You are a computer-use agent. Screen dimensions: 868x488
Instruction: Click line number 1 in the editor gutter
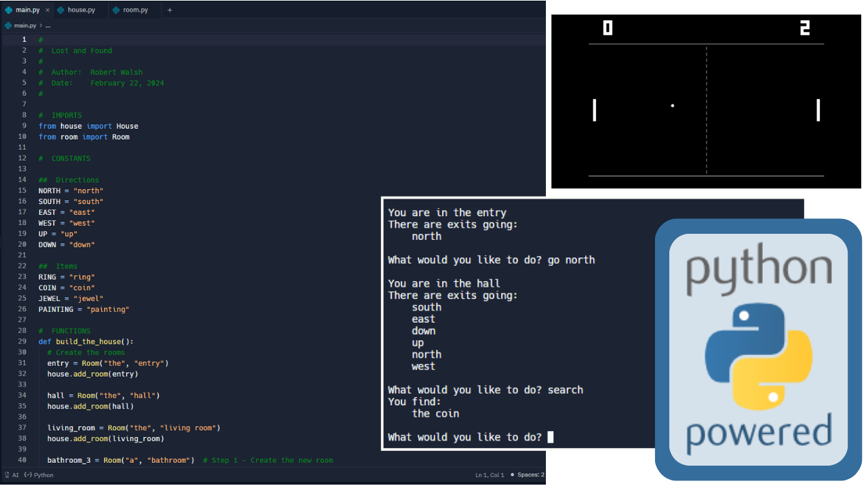(x=24, y=40)
